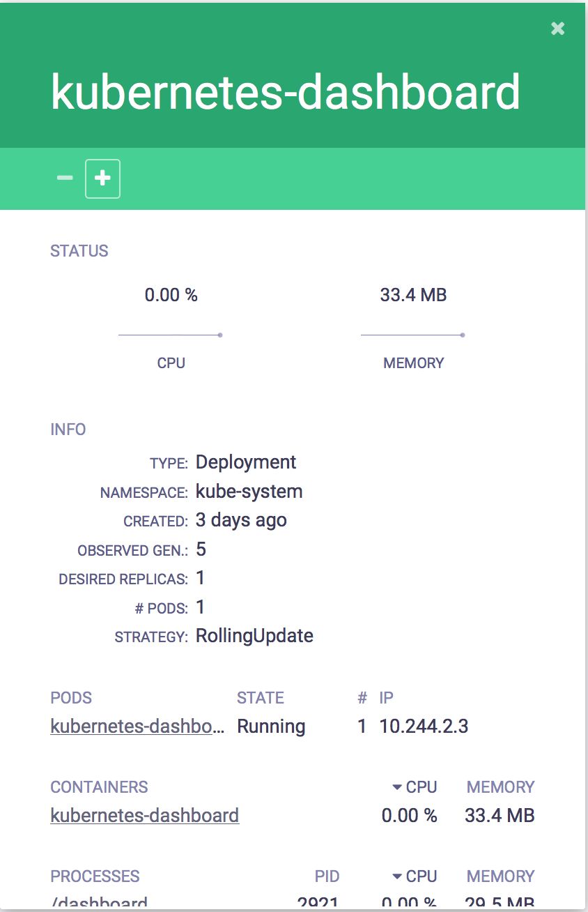
Task: Close the kubernetes-dashboard details panel
Action: coord(557,29)
